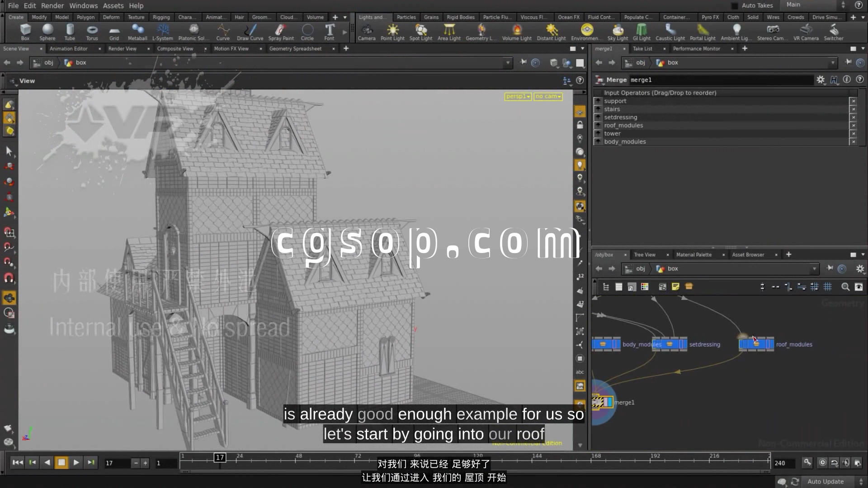Remove the stairs input from merge list
Screen dimensions: 868x488
point(853,109)
